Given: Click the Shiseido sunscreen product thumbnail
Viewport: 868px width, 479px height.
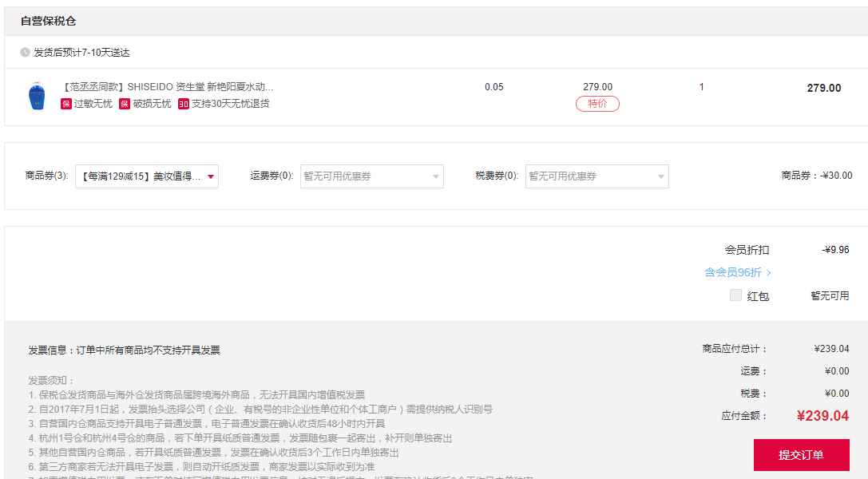Looking at the screenshot, I should tap(37, 95).
